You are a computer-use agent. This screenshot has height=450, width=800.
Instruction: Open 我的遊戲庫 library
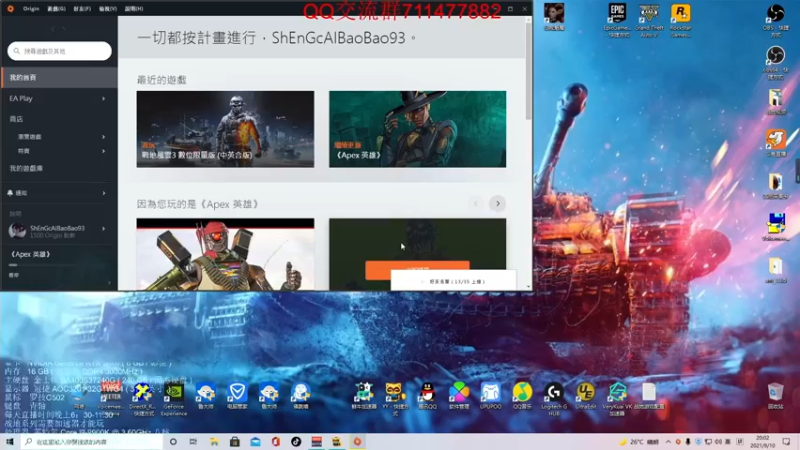tap(26, 168)
